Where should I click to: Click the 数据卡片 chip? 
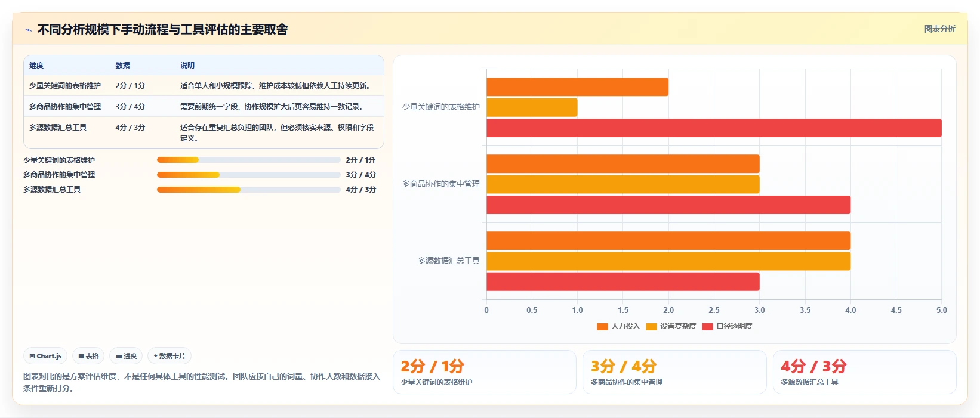click(x=170, y=356)
